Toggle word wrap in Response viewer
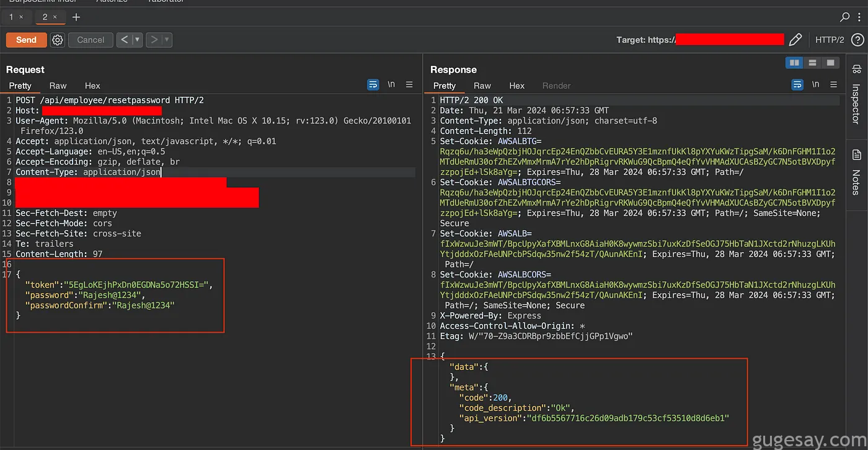Image resolution: width=868 pixels, height=450 pixels. pos(797,84)
